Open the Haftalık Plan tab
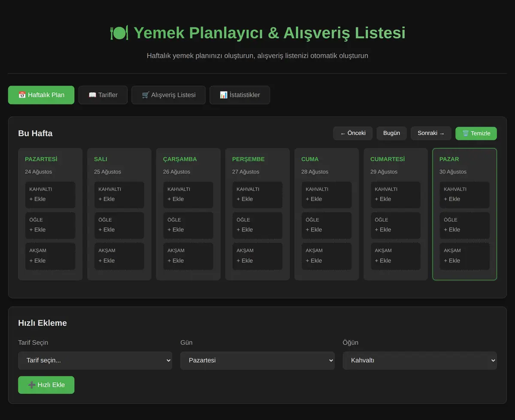This screenshot has height=420, width=515. point(41,95)
